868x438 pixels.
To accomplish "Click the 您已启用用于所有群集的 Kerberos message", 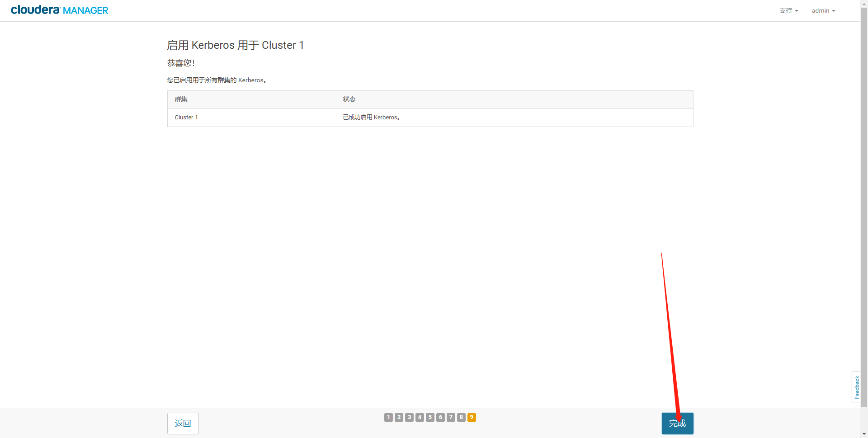I will coord(217,80).
